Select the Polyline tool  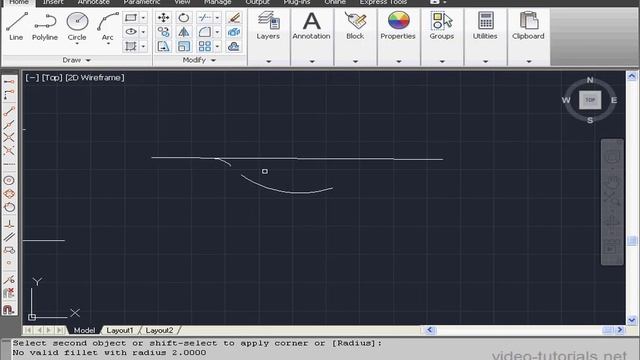point(45,26)
